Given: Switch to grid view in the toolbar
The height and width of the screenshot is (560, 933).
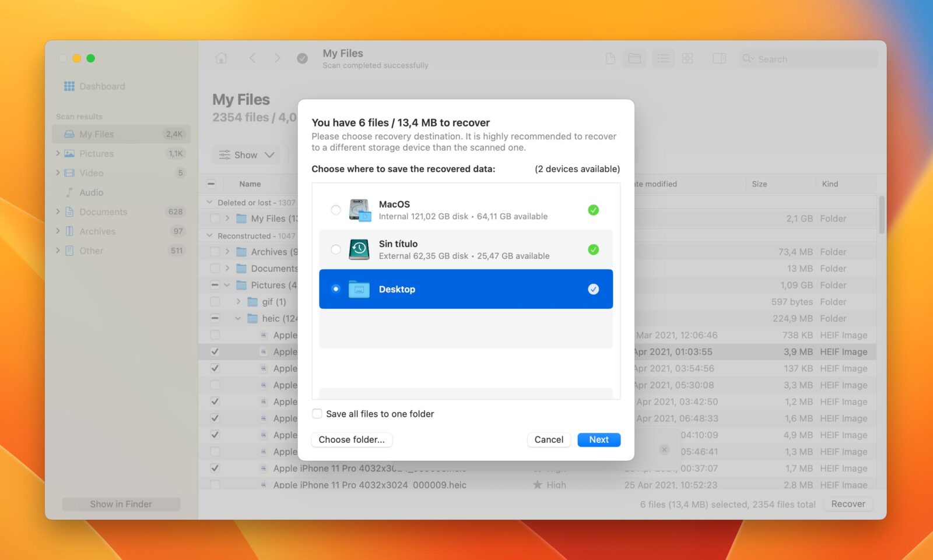Looking at the screenshot, I should click(688, 58).
